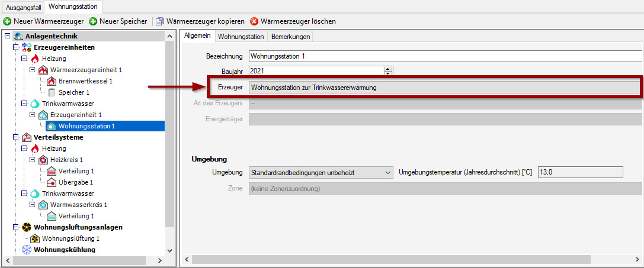This screenshot has height=268, width=644.
Task: Select the Brennwertkessel 1 tree node
Action: click(85, 81)
